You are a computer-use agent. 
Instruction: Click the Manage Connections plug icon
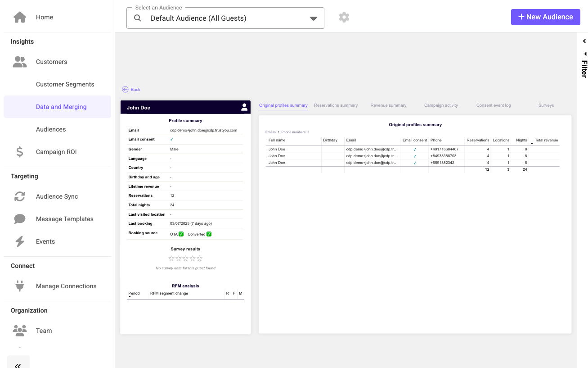pos(20,286)
